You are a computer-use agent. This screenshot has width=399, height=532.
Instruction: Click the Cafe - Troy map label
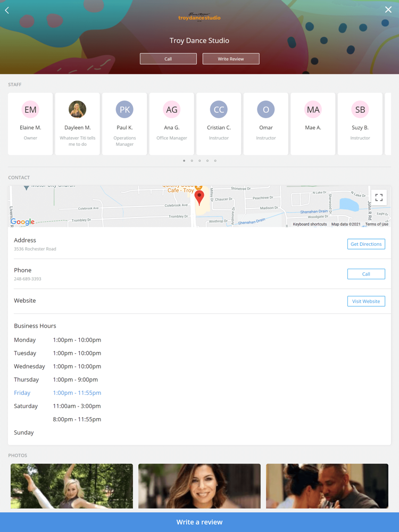[x=180, y=190]
